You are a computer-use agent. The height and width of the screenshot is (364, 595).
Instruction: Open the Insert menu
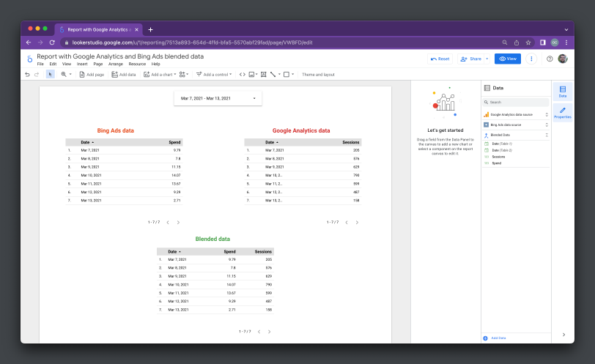(x=82, y=64)
